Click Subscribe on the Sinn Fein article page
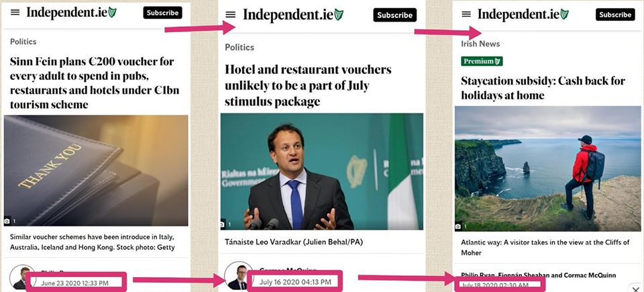 pyautogui.click(x=162, y=13)
